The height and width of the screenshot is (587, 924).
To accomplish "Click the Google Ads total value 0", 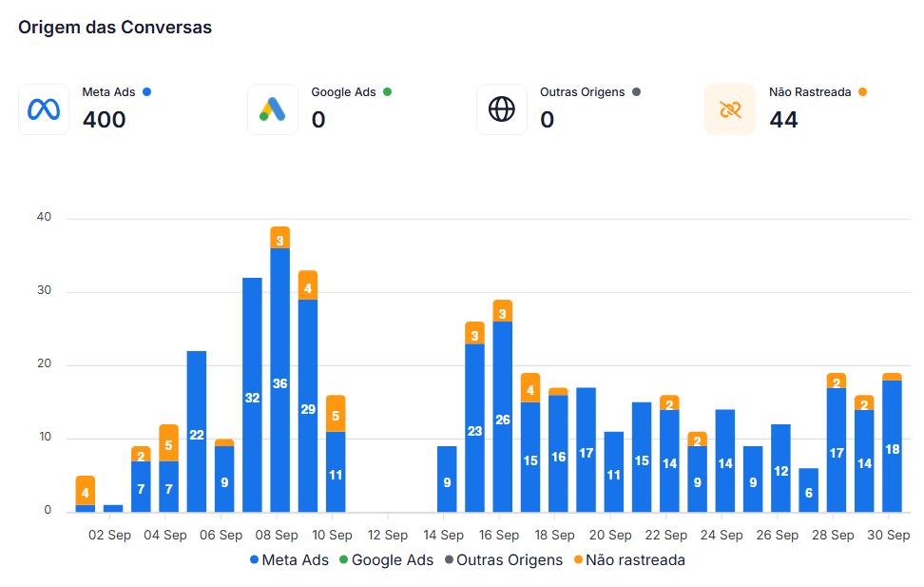I will coord(318,120).
